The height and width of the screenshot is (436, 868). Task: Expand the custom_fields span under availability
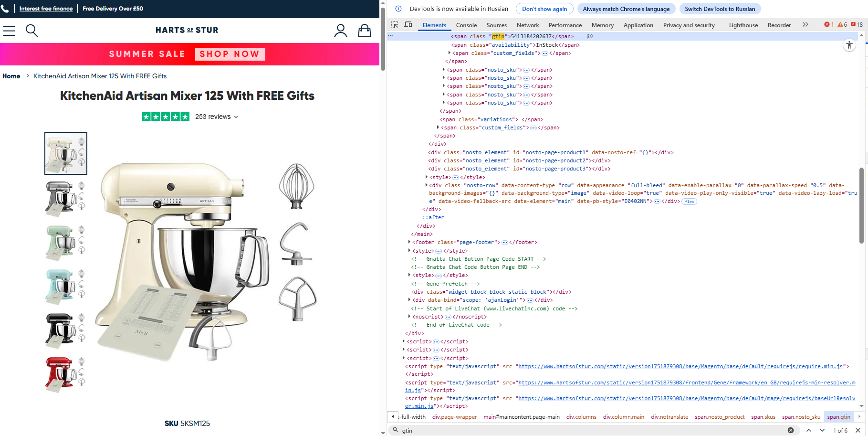[450, 53]
